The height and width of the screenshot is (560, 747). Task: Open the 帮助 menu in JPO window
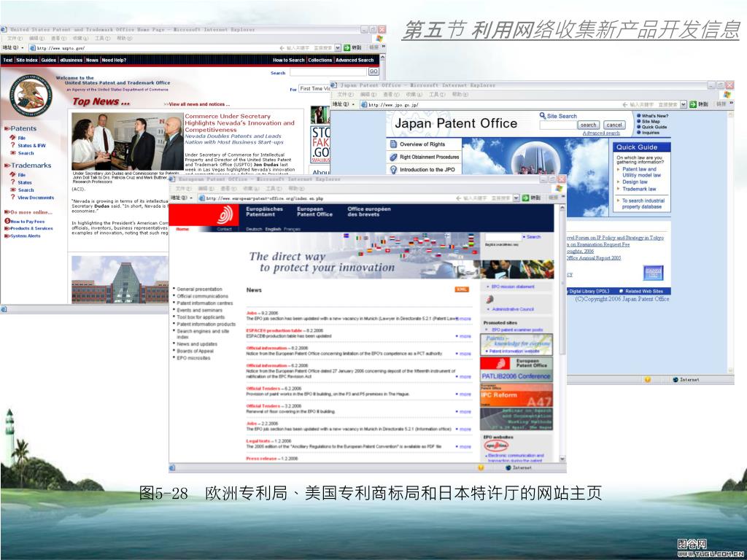460,95
